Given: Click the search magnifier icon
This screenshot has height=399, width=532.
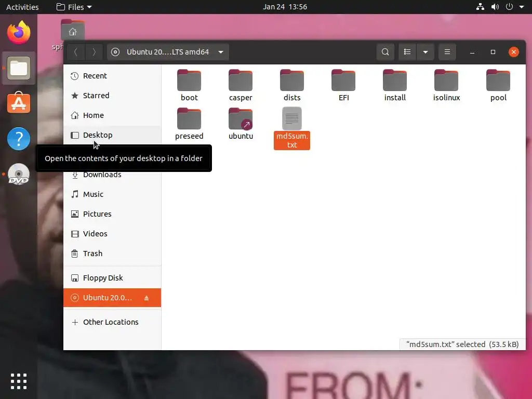Looking at the screenshot, I should pyautogui.click(x=385, y=52).
